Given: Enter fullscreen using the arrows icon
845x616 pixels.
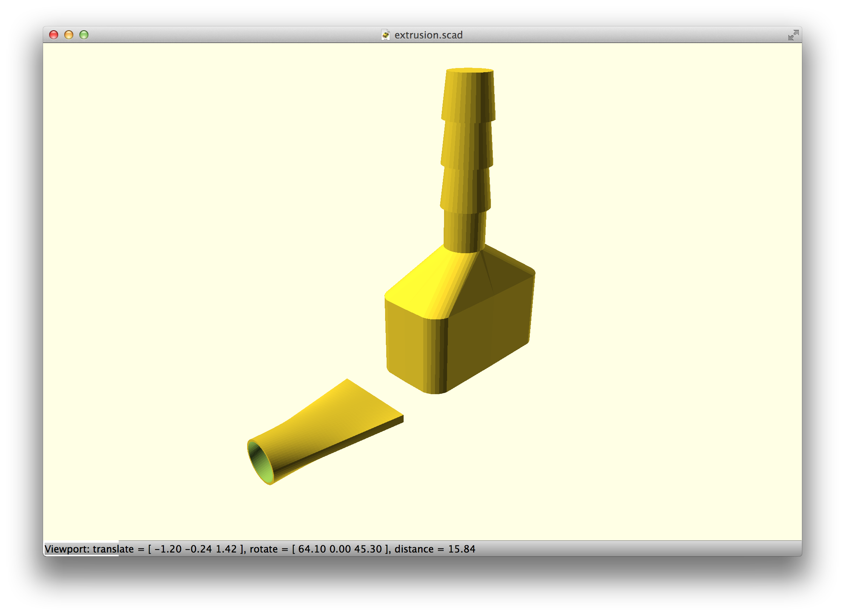Looking at the screenshot, I should 793,35.
